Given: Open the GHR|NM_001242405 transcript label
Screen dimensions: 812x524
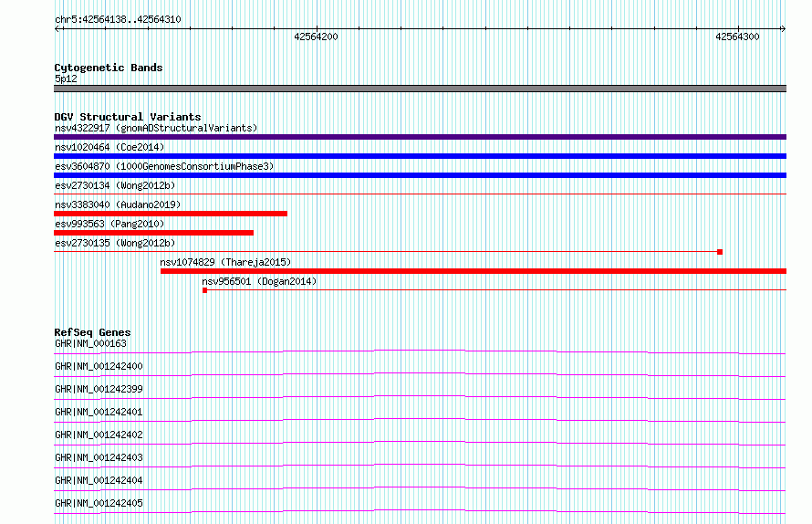Looking at the screenshot, I should point(99,503).
